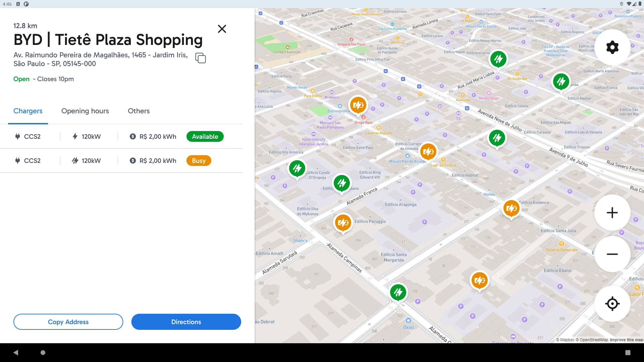The width and height of the screenshot is (644, 362).
Task: Center map on my location
Action: [x=612, y=304]
